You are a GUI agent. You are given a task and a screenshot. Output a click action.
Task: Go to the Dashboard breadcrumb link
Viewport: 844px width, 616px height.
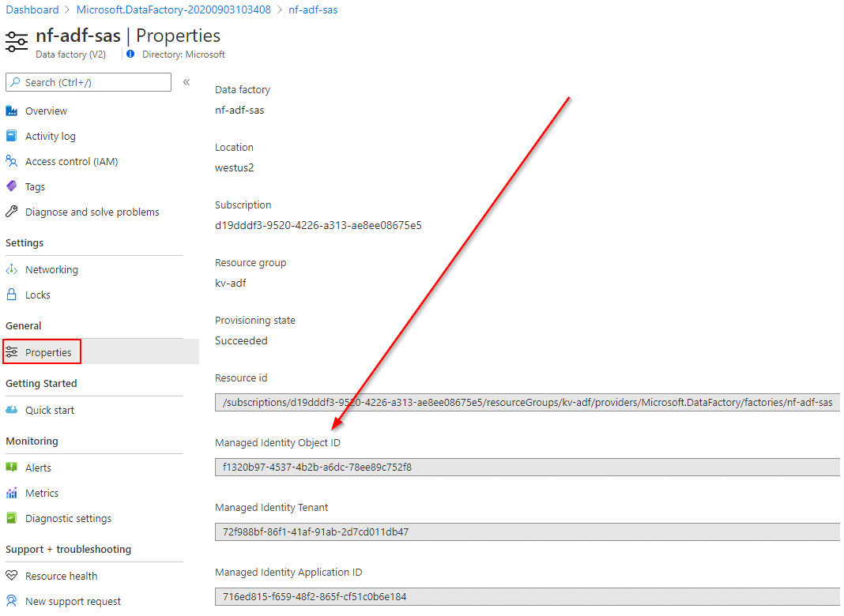pyautogui.click(x=32, y=9)
